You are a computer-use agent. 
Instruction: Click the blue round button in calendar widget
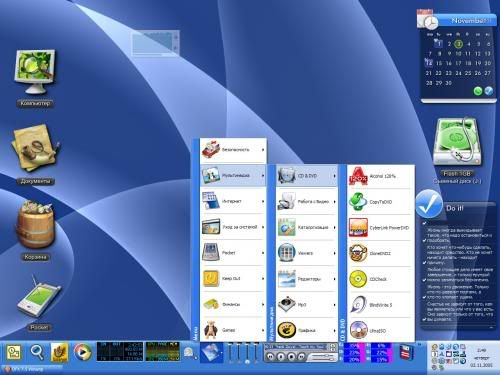click(x=489, y=91)
